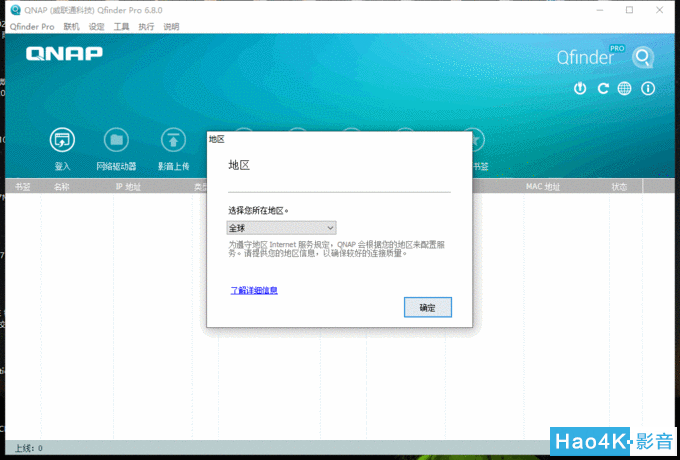
Task: Open the 执行 menu
Action: (146, 26)
